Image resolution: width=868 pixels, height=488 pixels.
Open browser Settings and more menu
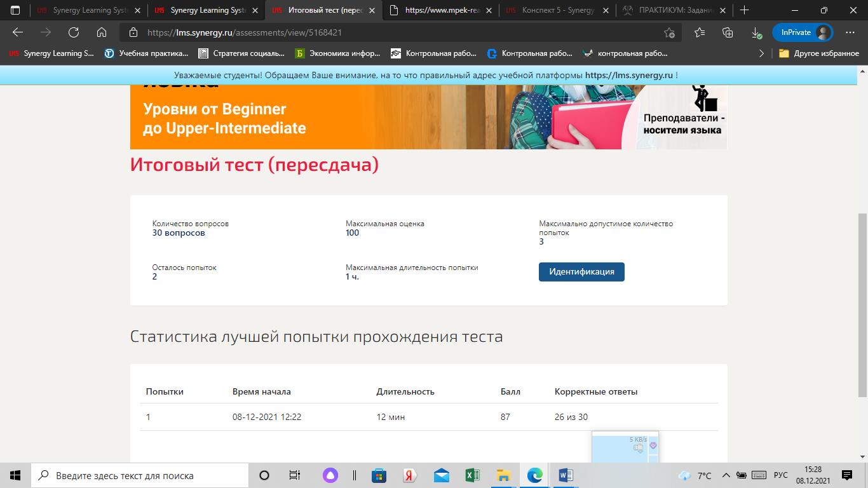[x=850, y=32]
